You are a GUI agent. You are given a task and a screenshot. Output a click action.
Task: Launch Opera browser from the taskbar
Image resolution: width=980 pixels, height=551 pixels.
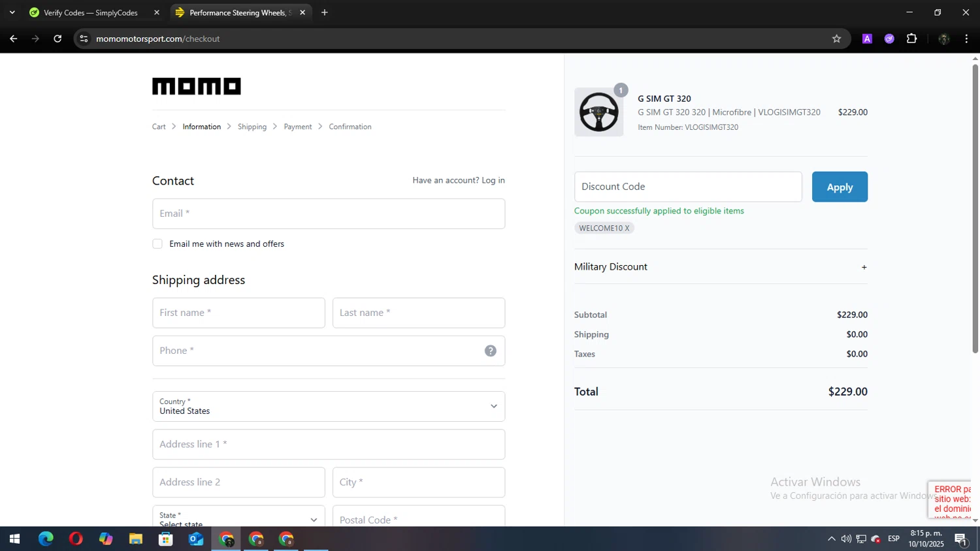76,539
